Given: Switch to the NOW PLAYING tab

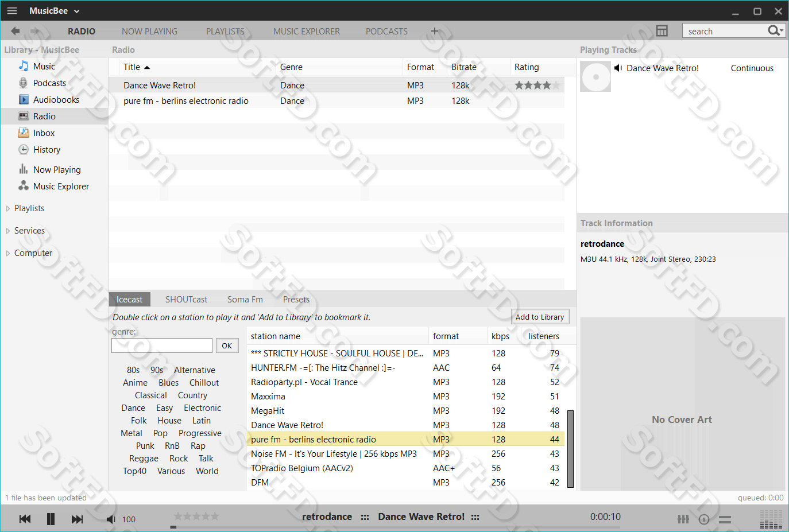Looking at the screenshot, I should click(149, 32).
